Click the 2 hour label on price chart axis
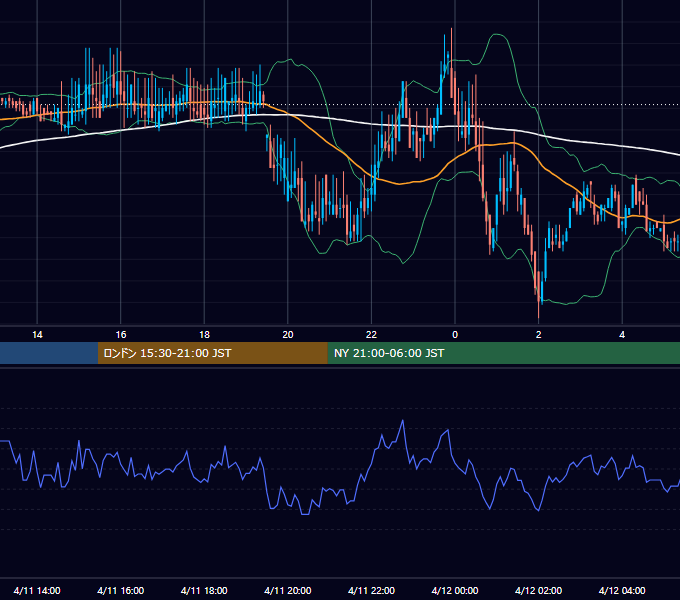This screenshot has width=680, height=600. coord(539,335)
